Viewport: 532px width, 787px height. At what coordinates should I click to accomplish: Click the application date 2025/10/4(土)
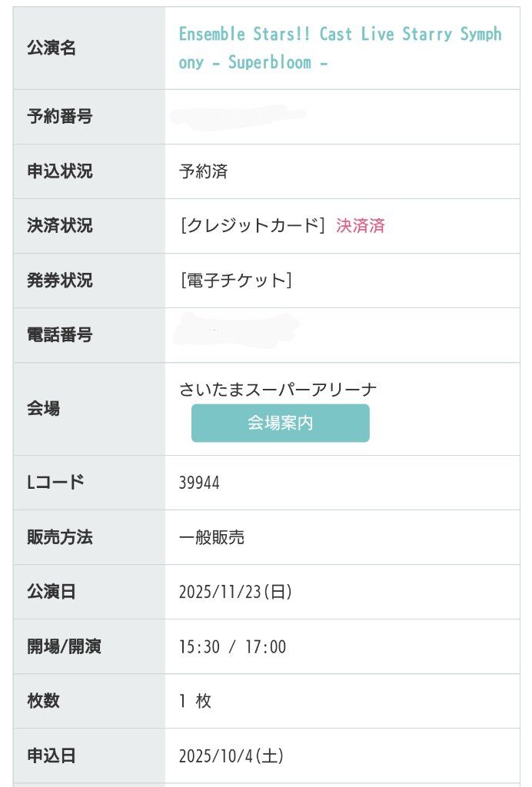point(231,756)
